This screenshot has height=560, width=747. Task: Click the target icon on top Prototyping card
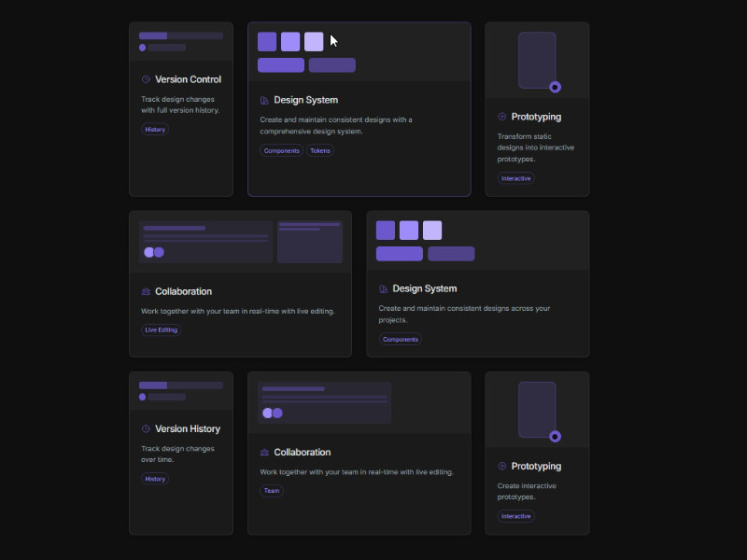[501, 117]
